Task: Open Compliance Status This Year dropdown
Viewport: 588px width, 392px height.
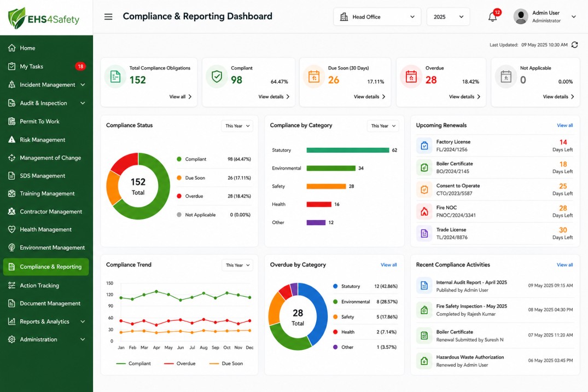Action: click(237, 126)
